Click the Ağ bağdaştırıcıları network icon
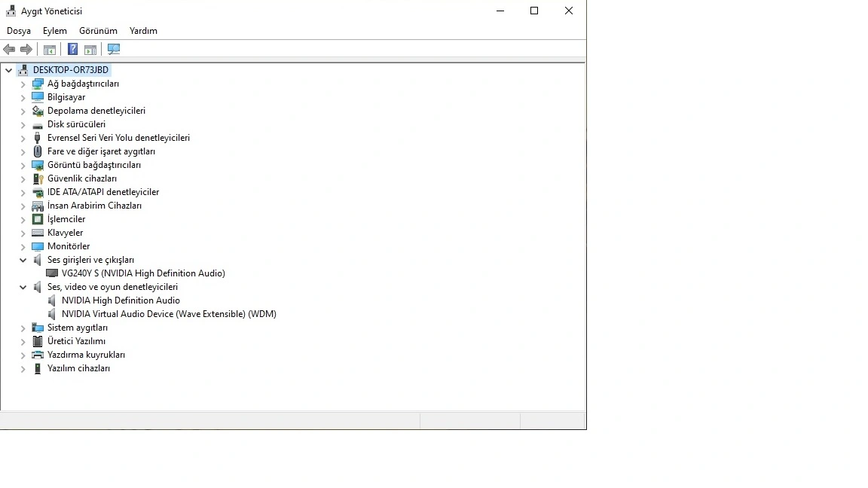The width and height of the screenshot is (868, 488). point(38,84)
